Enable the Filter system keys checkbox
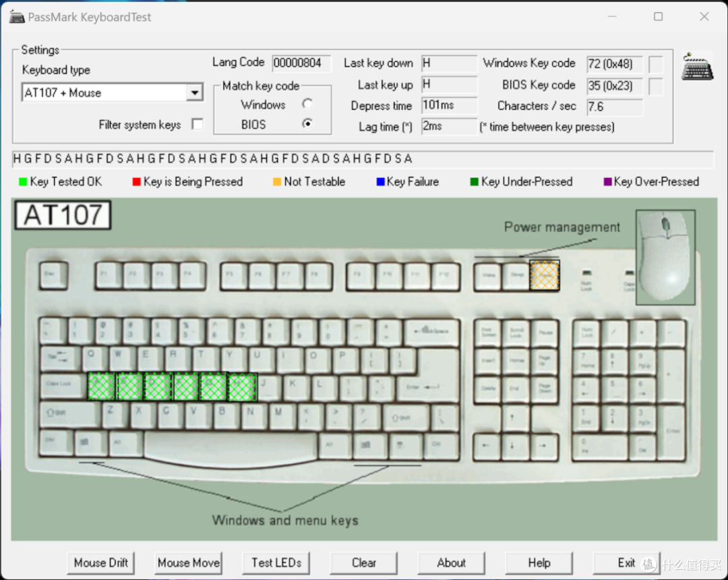Screen dimensions: 728x580 point(198,125)
